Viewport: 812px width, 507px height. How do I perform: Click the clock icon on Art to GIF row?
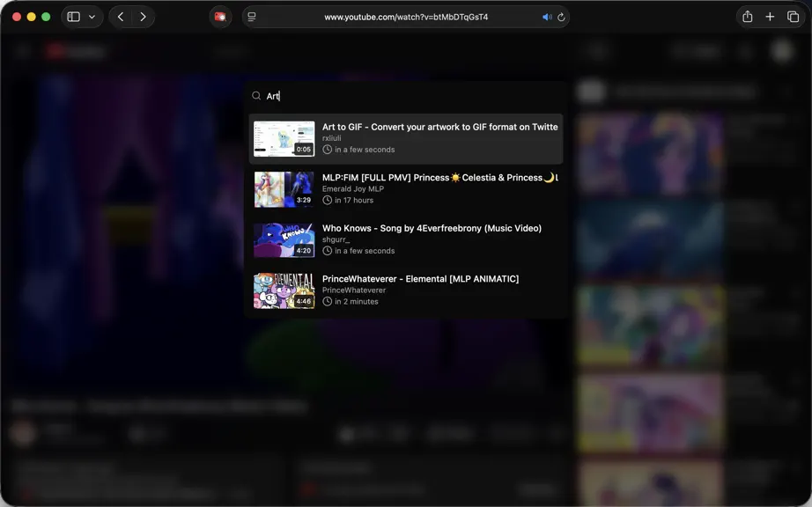328,150
